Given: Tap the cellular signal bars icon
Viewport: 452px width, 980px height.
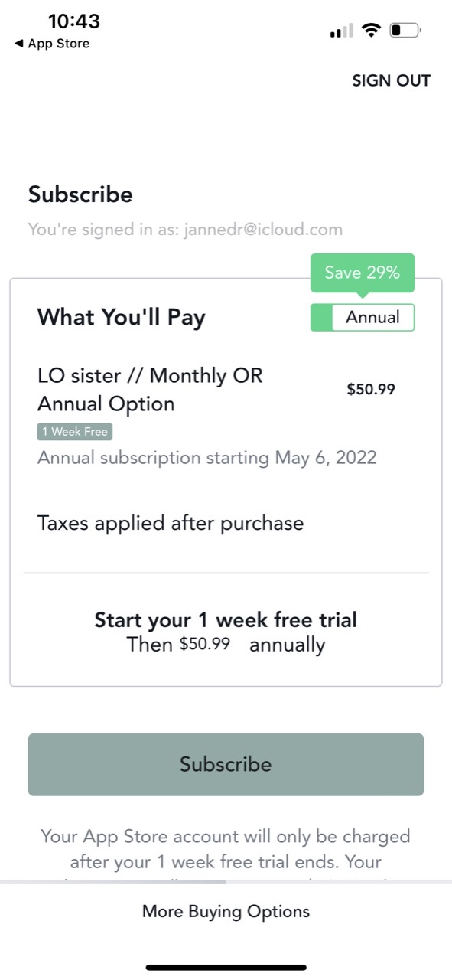Looking at the screenshot, I should click(341, 31).
